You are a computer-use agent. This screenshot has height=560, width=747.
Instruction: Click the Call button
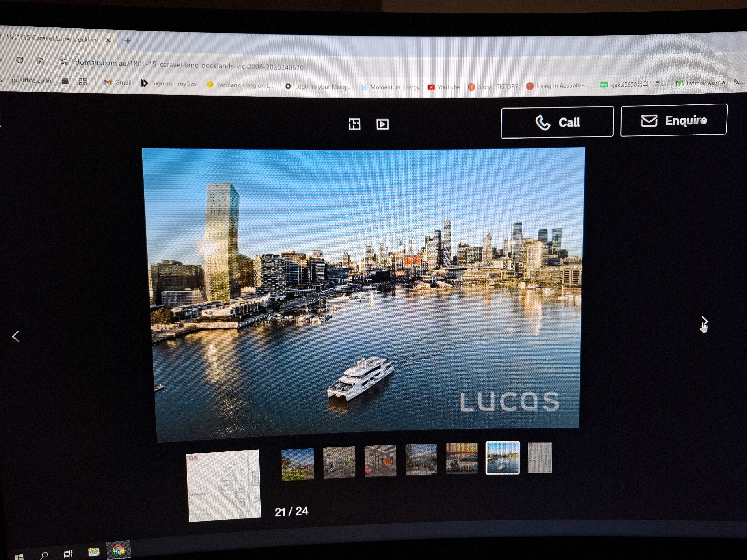tap(557, 122)
